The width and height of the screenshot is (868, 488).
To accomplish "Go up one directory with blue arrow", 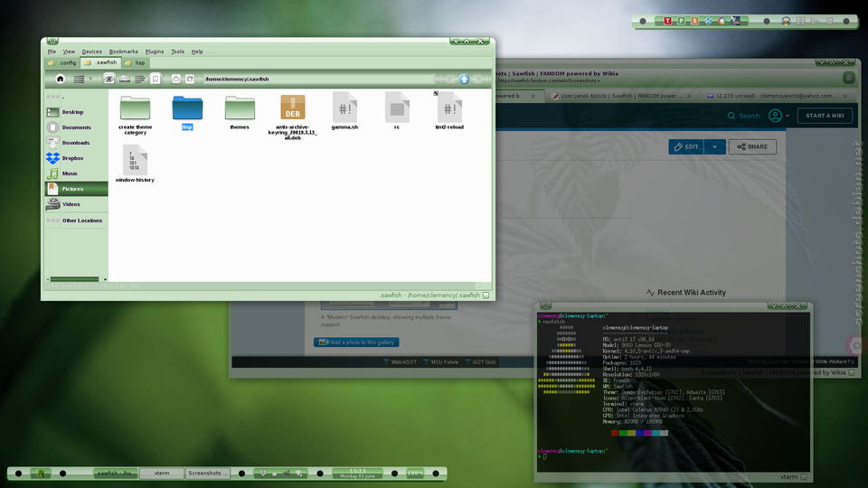I will [x=464, y=80].
